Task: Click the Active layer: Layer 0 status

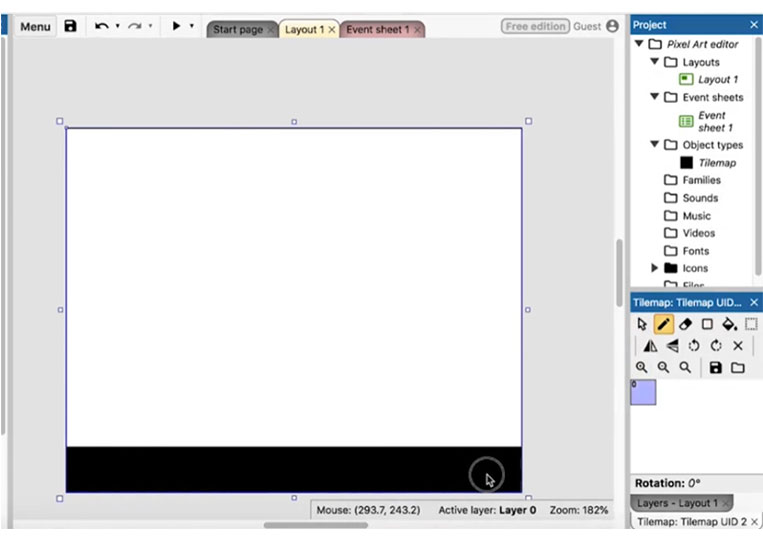Action: click(x=487, y=510)
